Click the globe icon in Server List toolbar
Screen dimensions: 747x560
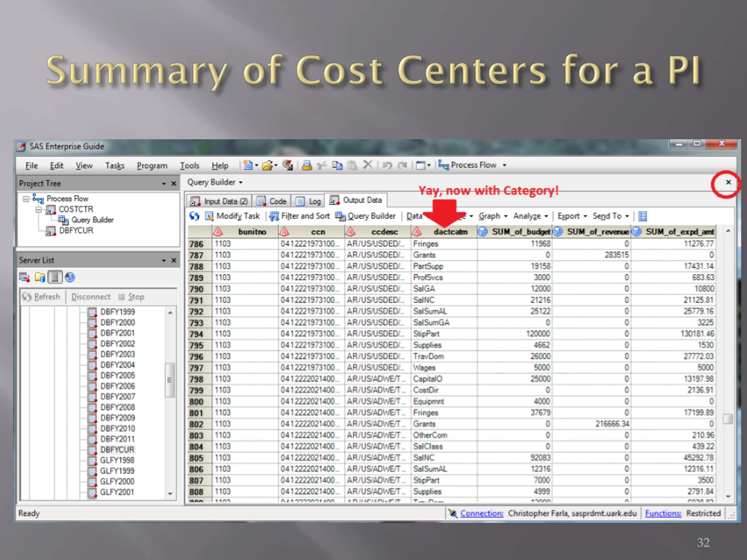(69, 277)
